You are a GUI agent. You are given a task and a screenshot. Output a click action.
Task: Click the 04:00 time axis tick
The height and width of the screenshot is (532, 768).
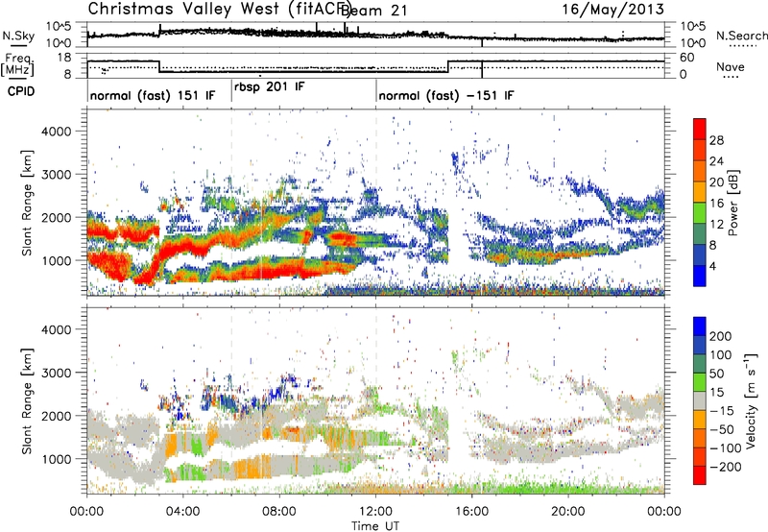point(182,512)
